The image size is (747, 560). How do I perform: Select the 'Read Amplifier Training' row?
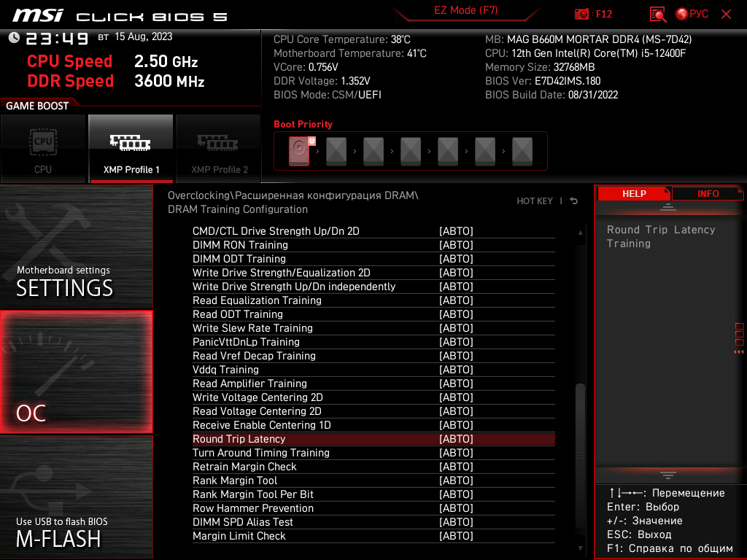tap(373, 384)
